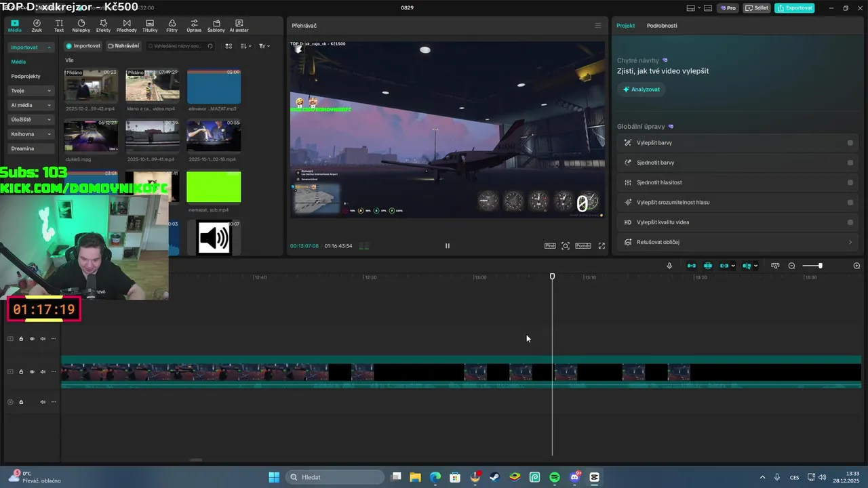Pause playback in the player

tap(447, 246)
